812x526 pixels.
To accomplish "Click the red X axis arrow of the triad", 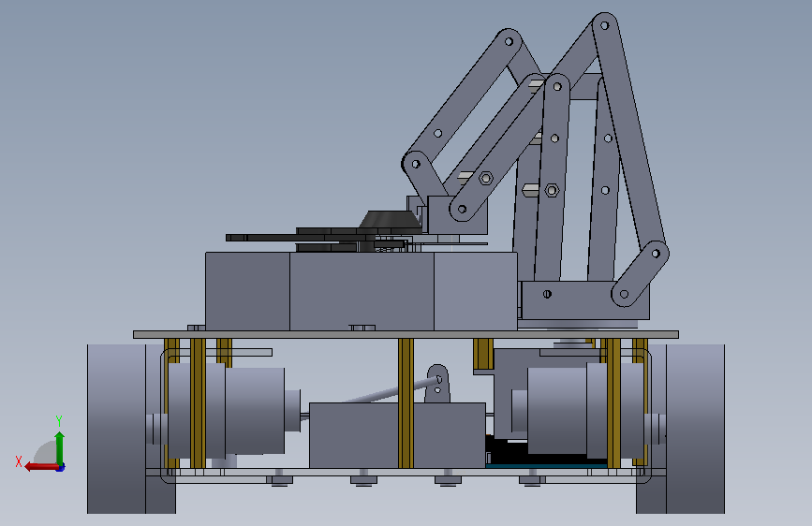I will point(40,467).
